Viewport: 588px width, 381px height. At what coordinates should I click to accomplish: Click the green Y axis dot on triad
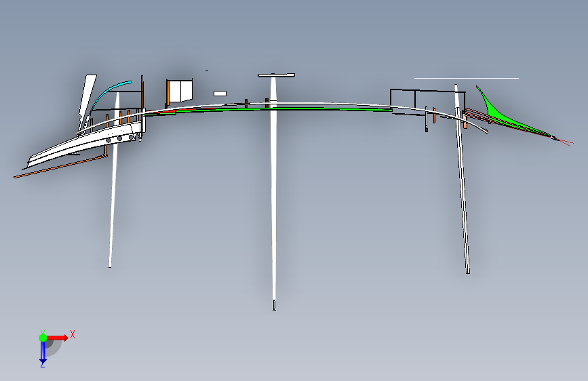43,338
